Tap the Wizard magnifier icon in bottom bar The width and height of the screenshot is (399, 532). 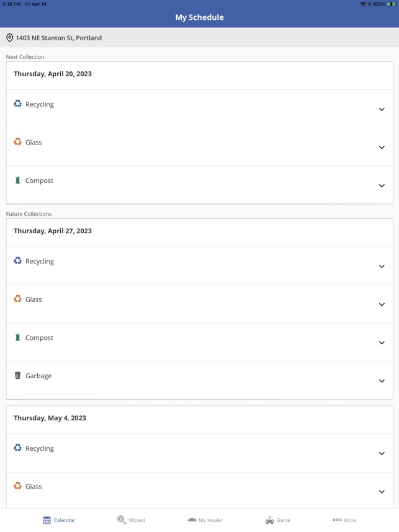point(122,520)
